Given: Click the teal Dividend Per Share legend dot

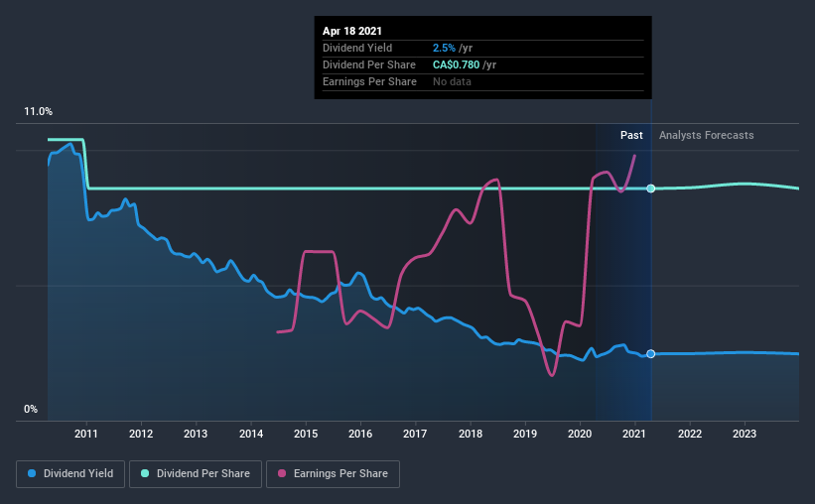Looking at the screenshot, I should click(146, 474).
